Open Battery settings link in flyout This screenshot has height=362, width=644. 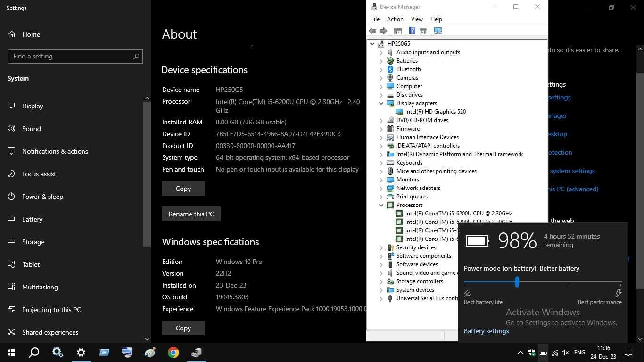[487, 331]
